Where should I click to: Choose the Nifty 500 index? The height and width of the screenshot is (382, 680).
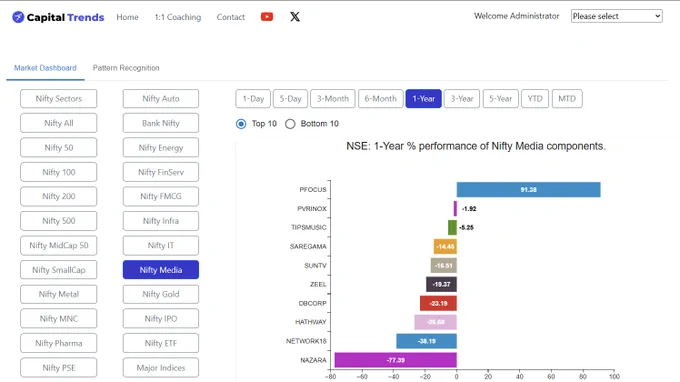(59, 221)
